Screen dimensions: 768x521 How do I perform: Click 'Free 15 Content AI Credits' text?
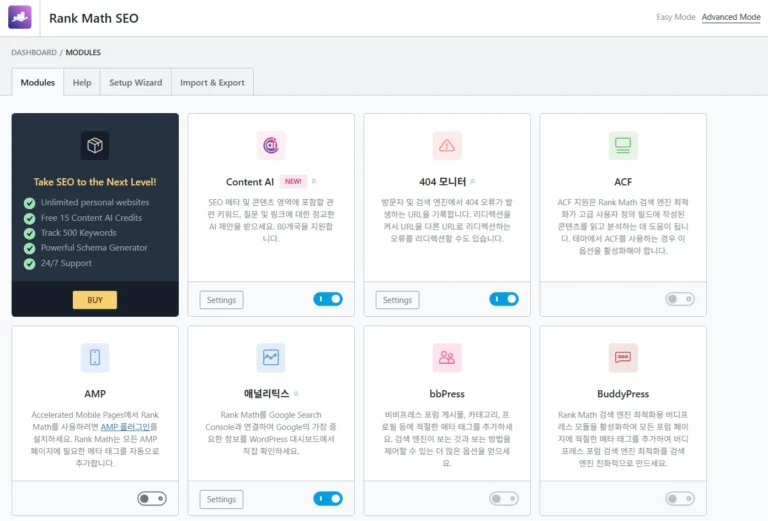91,218
